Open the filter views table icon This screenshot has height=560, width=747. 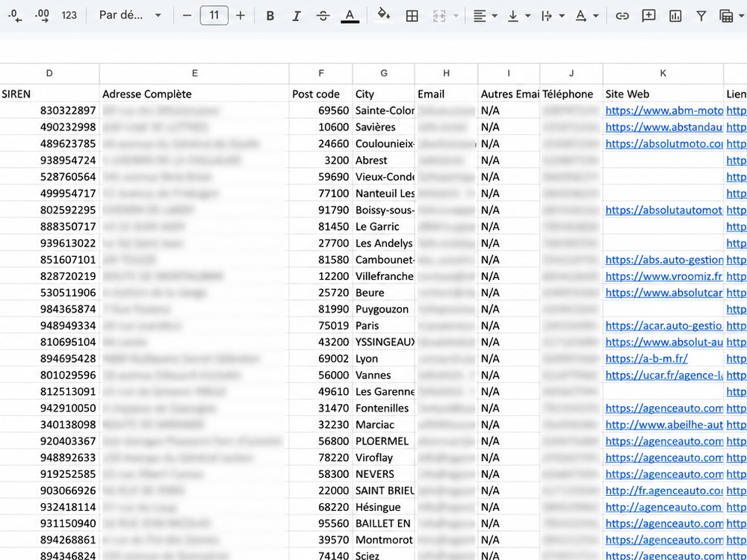pos(726,16)
